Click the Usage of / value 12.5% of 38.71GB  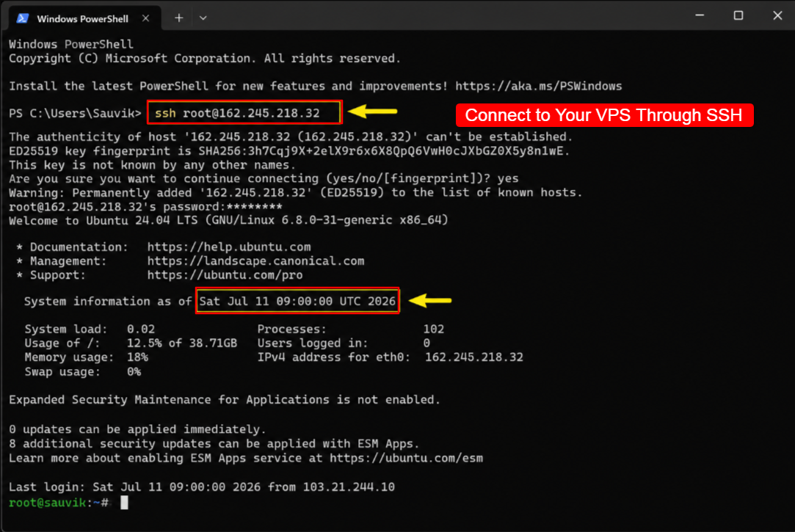182,343
